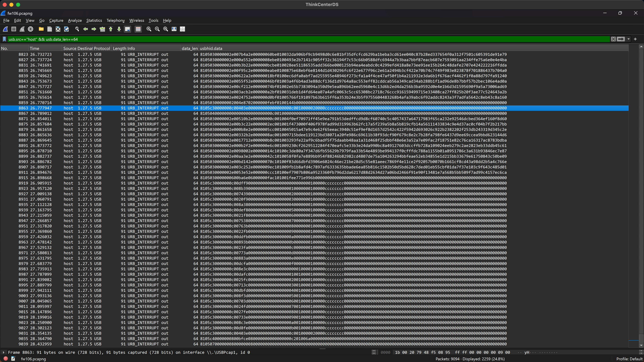Click the restart capture icon
The width and height of the screenshot is (644, 362).
(22, 29)
